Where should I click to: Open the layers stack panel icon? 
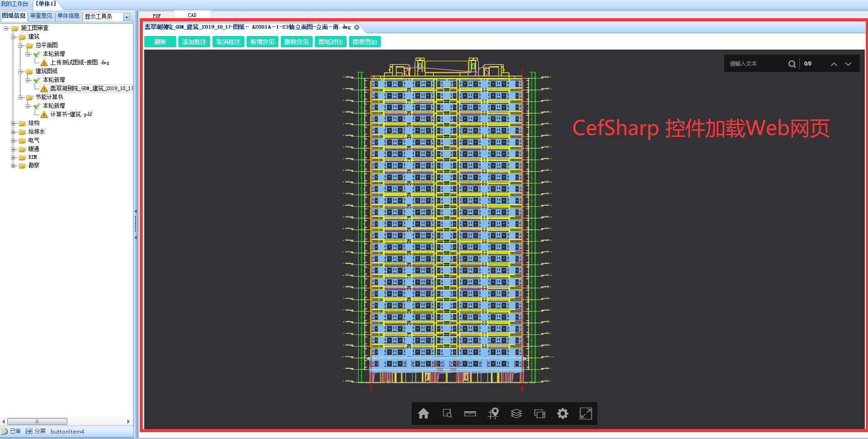click(x=516, y=414)
